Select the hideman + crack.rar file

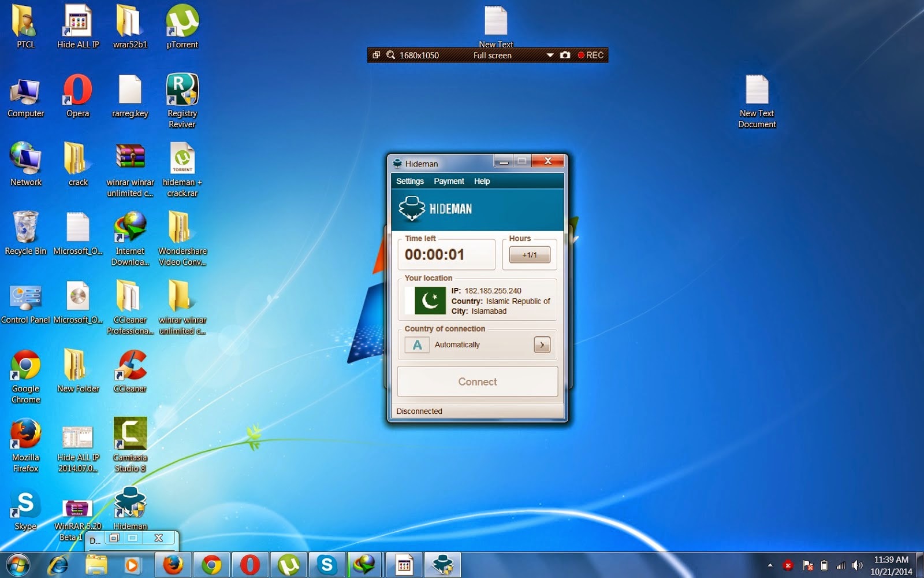click(x=182, y=170)
